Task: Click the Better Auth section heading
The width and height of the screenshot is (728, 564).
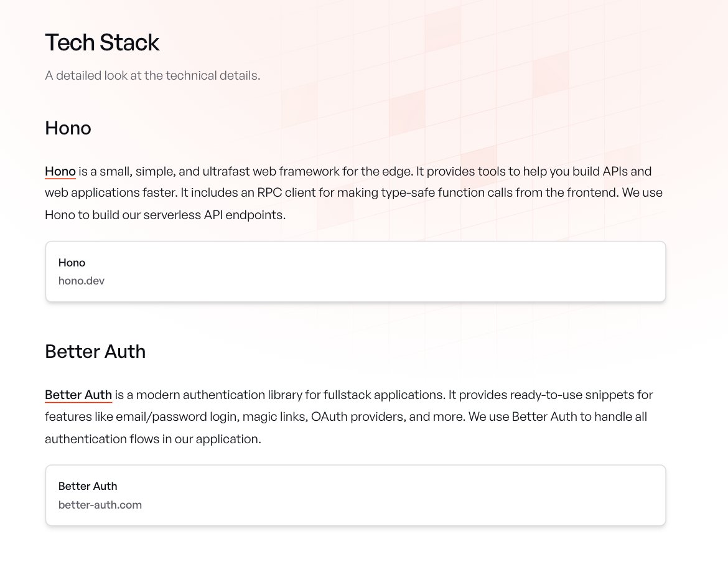Action: tap(95, 352)
